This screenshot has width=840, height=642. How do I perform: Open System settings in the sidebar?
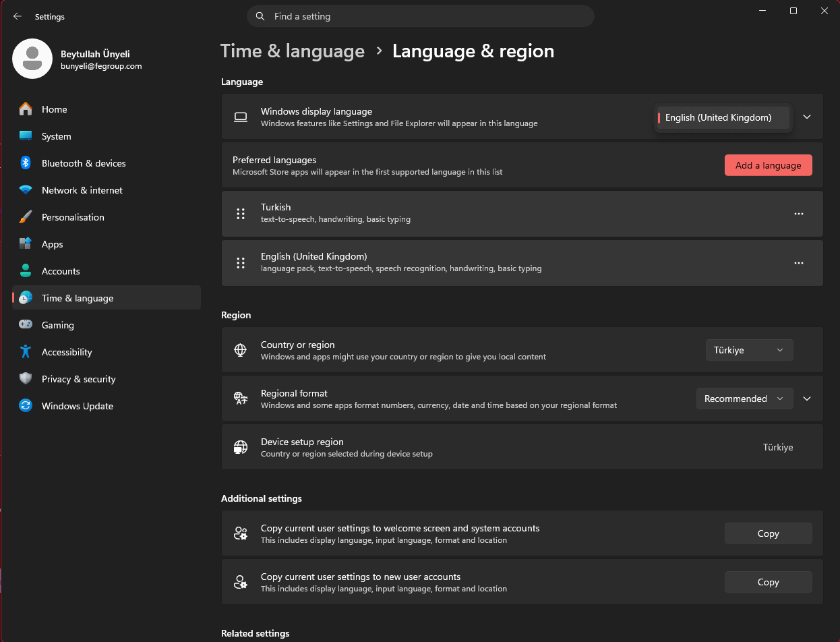click(107, 136)
